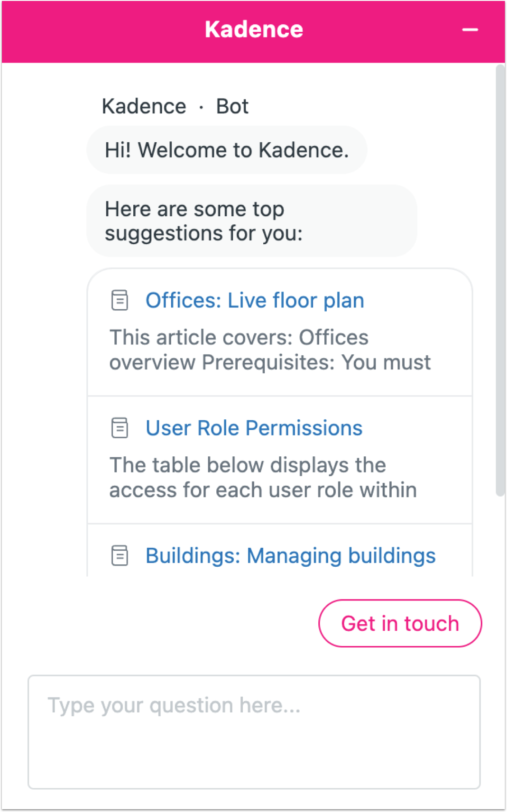Click the Hi! Welcome to Kadence message bubble
Image resolution: width=507 pixels, height=812 pixels.
(227, 150)
